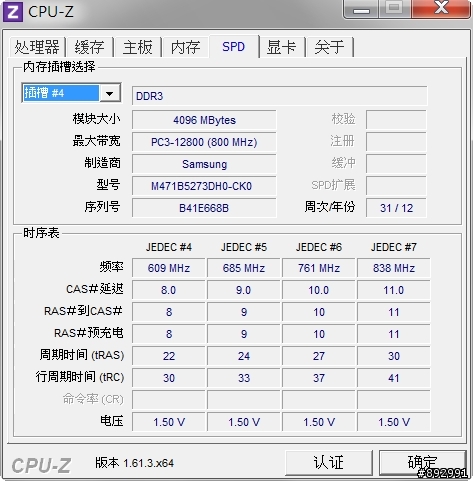Click the JEDEC #7 column header
Image resolution: width=473 pixels, height=481 pixels.
[394, 247]
